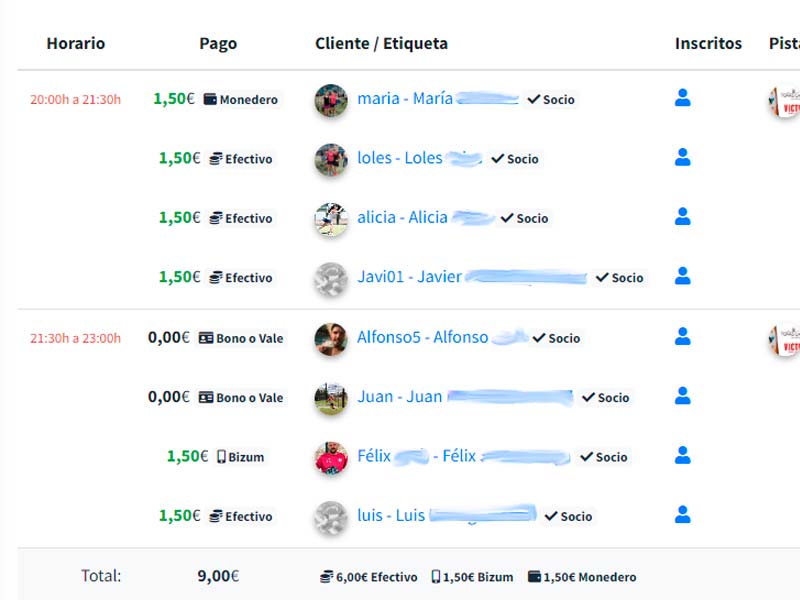The image size is (800, 600).
Task: Click the Monedero payment badge on maria row
Action: click(x=241, y=99)
